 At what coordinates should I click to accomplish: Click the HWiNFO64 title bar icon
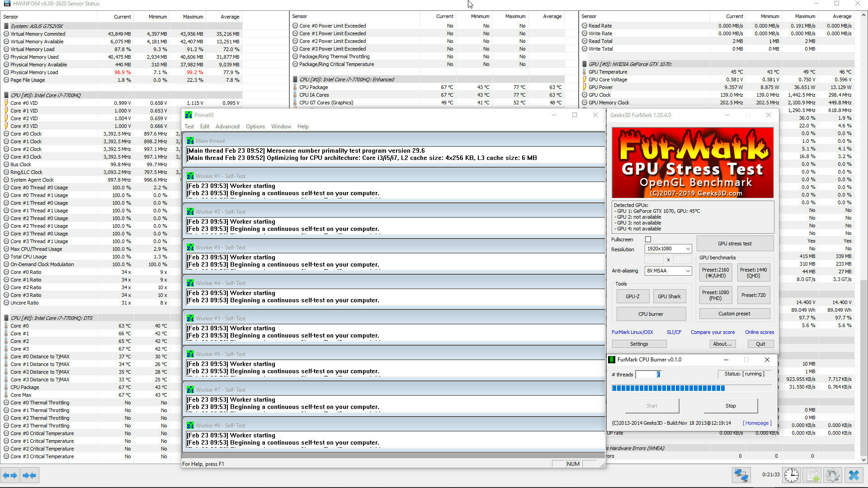(x=7, y=4)
